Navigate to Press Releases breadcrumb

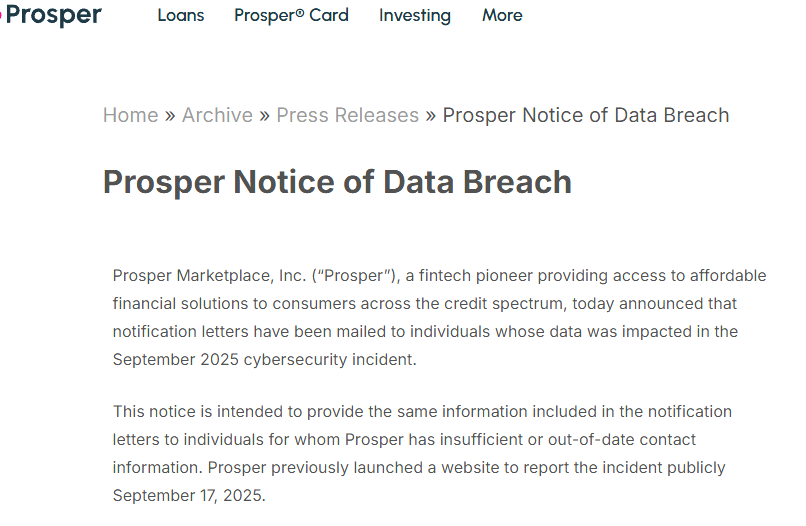tap(347, 115)
